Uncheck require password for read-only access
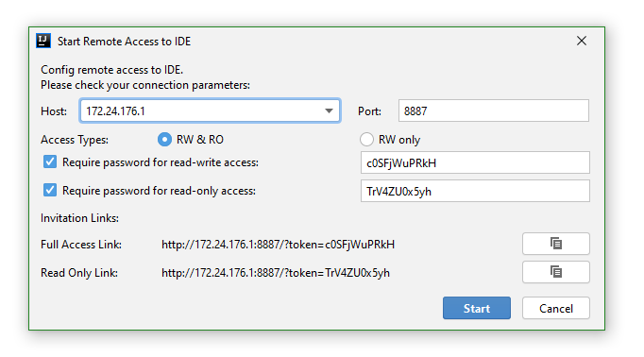This screenshot has height=357, width=644. (50, 190)
